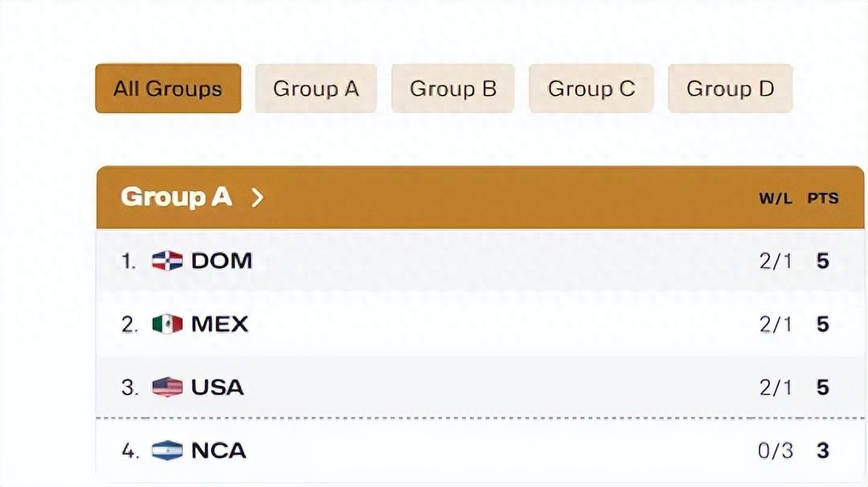Click the NCA team flag in row 4
The image size is (868, 487).
[166, 451]
